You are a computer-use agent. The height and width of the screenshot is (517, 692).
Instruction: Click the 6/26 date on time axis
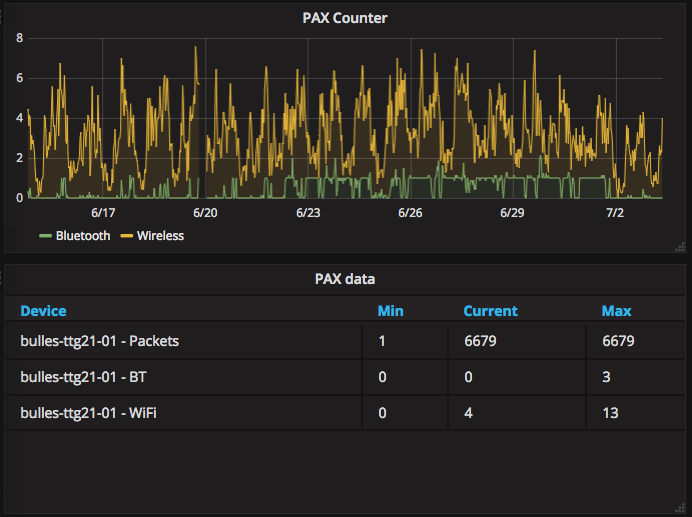(410, 213)
